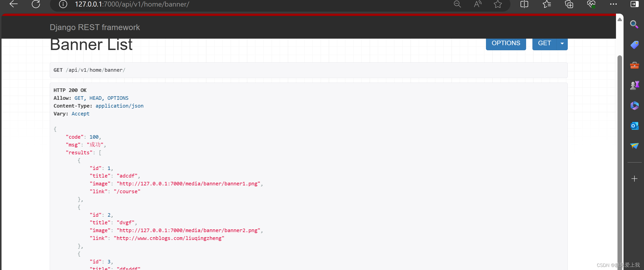Click the OPTIONS request button
Screen dimensions: 644x270
tap(506, 43)
